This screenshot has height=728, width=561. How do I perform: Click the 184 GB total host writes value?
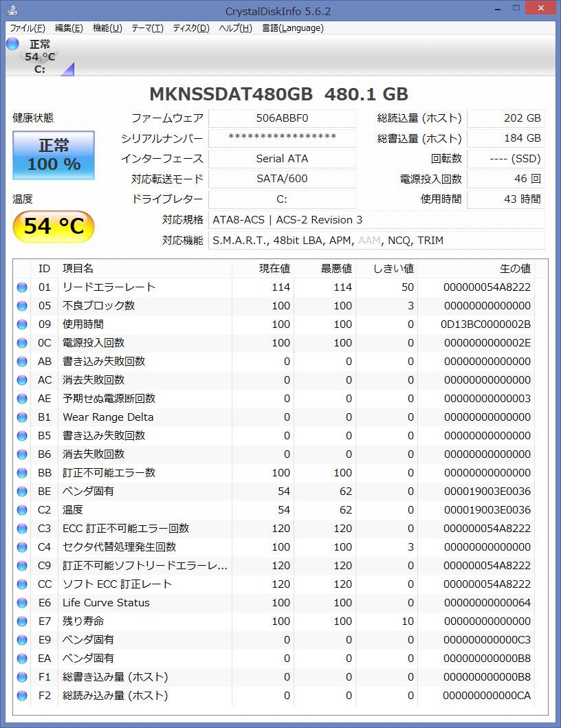pyautogui.click(x=506, y=138)
